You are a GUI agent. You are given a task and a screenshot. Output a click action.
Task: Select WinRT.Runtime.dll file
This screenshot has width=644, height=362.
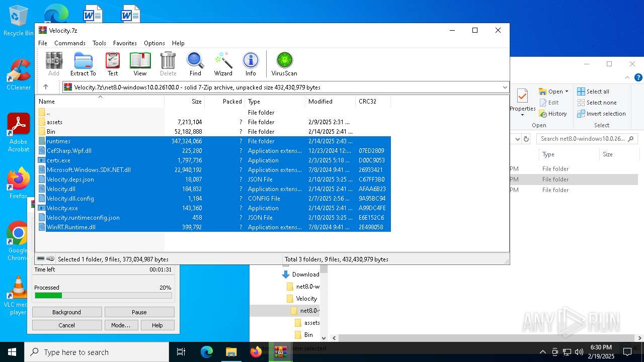click(x=213, y=227)
